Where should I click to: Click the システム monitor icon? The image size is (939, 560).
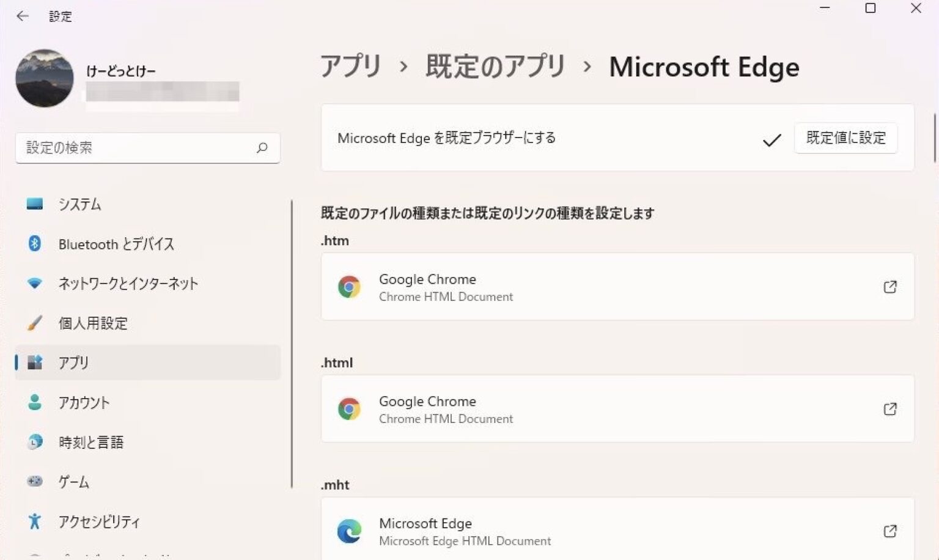35,204
